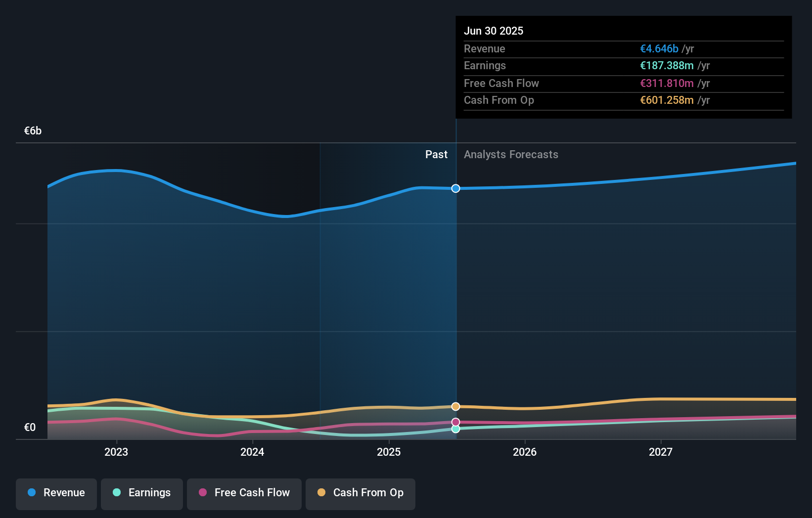Switch to the Past section of the chart
The height and width of the screenshot is (518, 812).
pyautogui.click(x=436, y=154)
